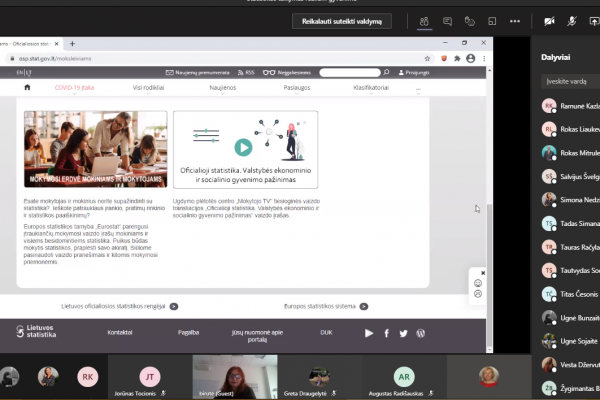Click the participant name search field
This screenshot has width=600, height=400.
click(571, 82)
